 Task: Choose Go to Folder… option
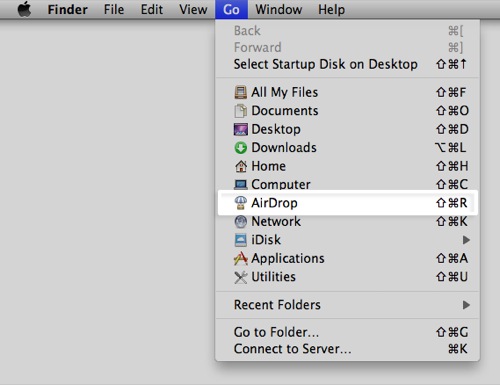point(348,332)
